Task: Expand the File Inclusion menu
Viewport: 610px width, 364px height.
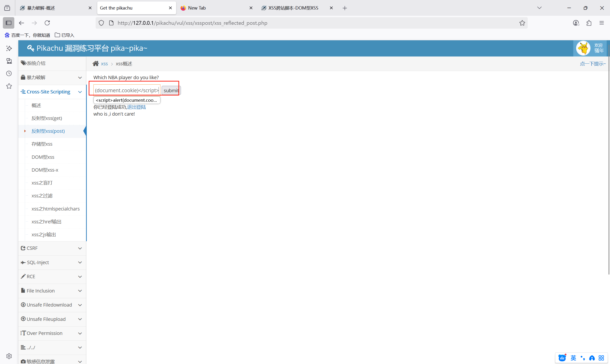Action: click(52, 291)
